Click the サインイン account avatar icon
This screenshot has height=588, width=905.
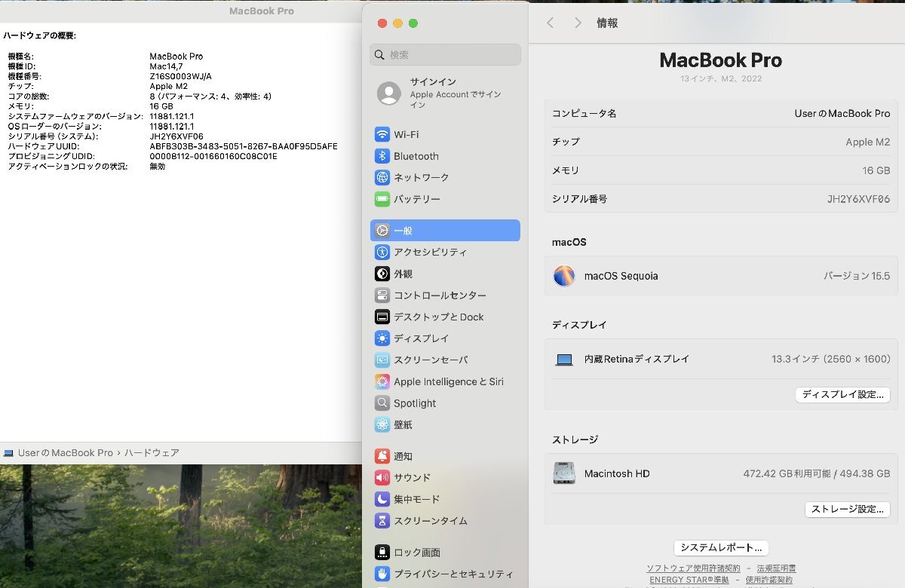click(389, 93)
